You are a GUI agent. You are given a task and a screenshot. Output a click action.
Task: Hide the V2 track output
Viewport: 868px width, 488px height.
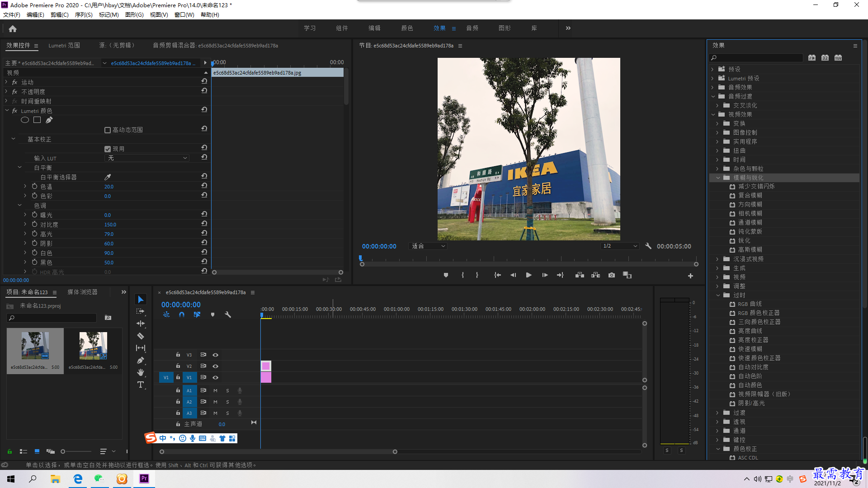pos(216,366)
